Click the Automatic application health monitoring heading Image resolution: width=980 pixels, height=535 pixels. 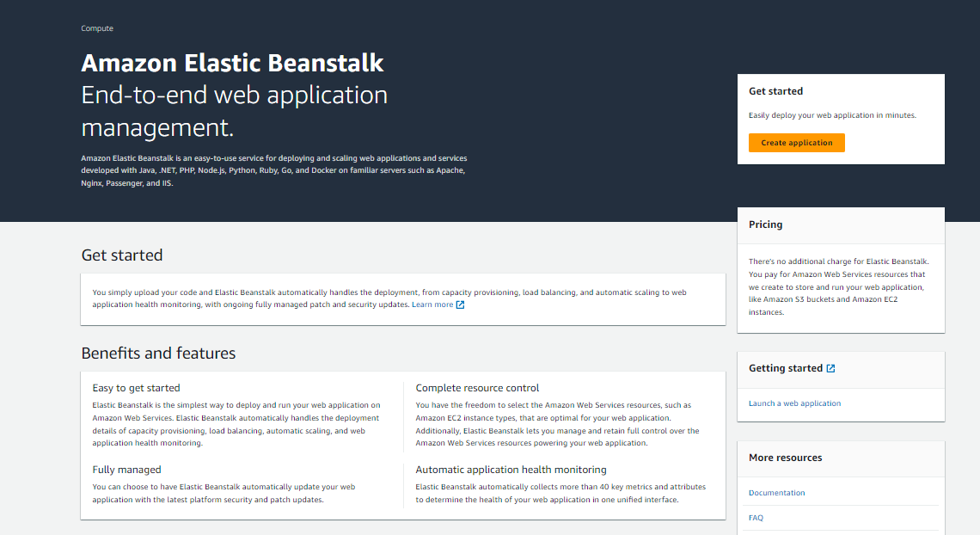point(511,470)
